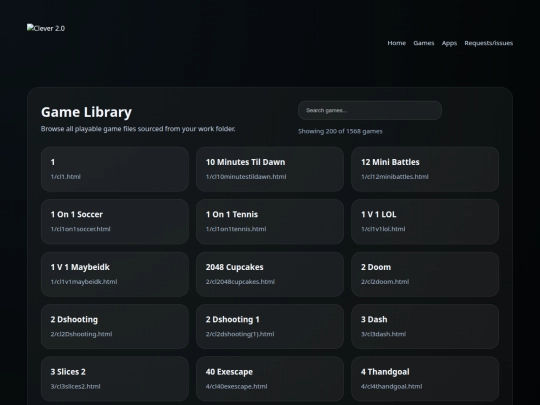The image size is (540, 405).
Task: Click path text 2/cl2doom.html
Action: pos(385,282)
